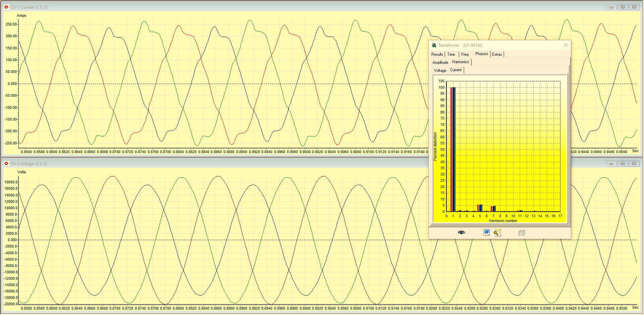Maximize the Ch-2 Voltage-1 window

tap(623, 164)
